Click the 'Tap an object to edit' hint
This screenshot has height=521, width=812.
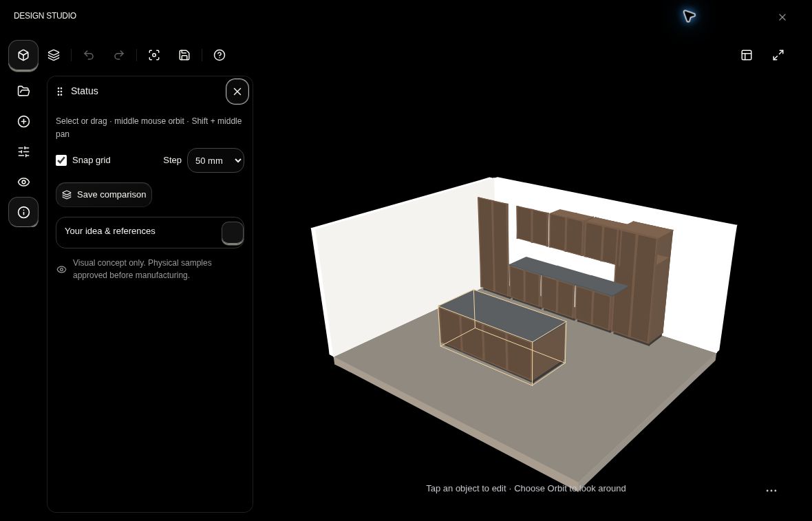526,489
